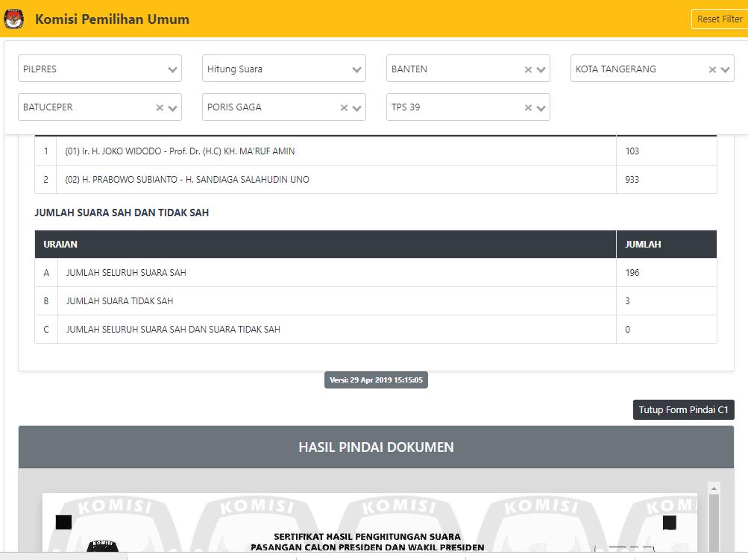Click the vote count 933

click(632, 180)
